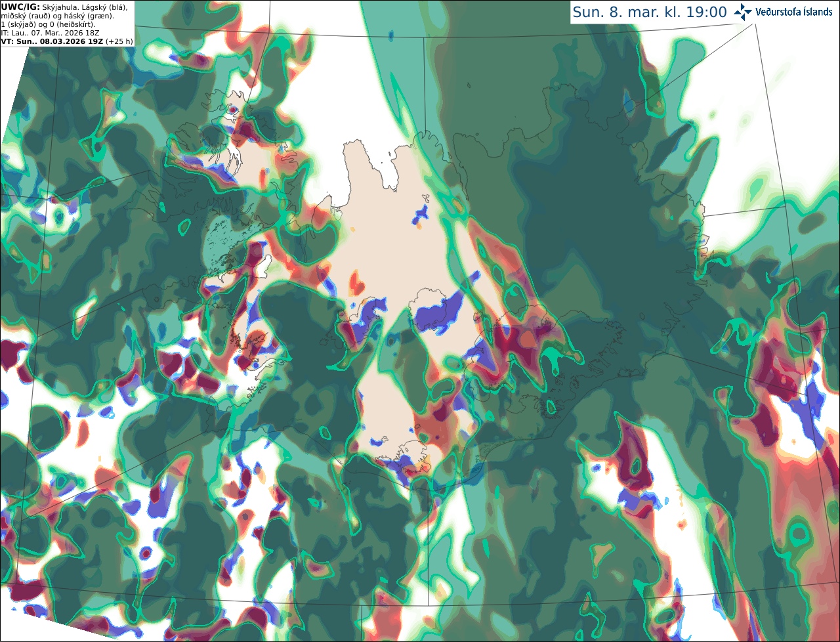Click the 'VT: Sun.. 08.03.2026 19Z (+25 h)' line
Viewport: 840px width, 642px height.
67,41
